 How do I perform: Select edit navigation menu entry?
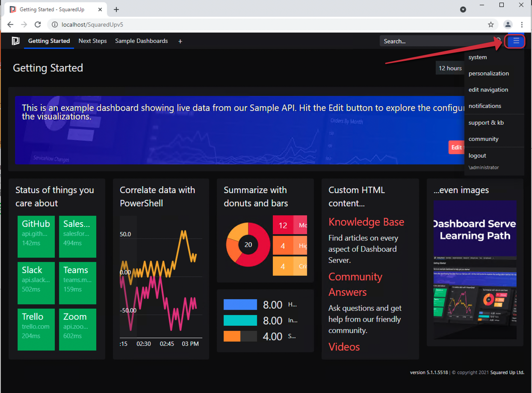pos(494,90)
